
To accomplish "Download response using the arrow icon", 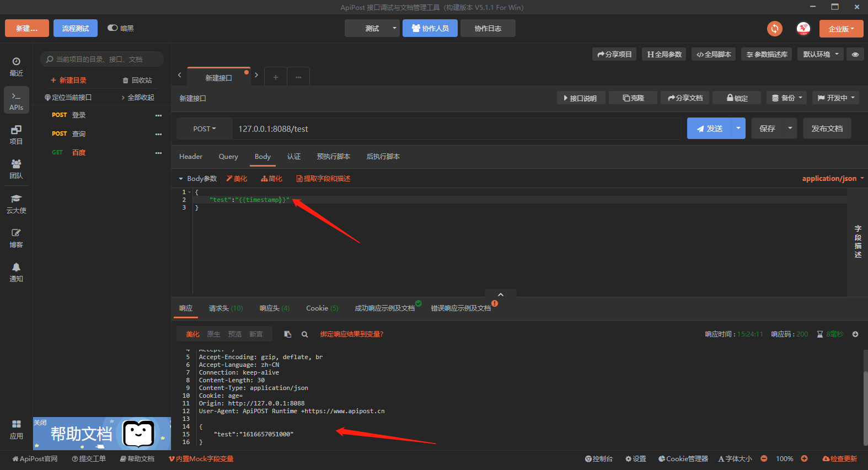I will 855,334.
